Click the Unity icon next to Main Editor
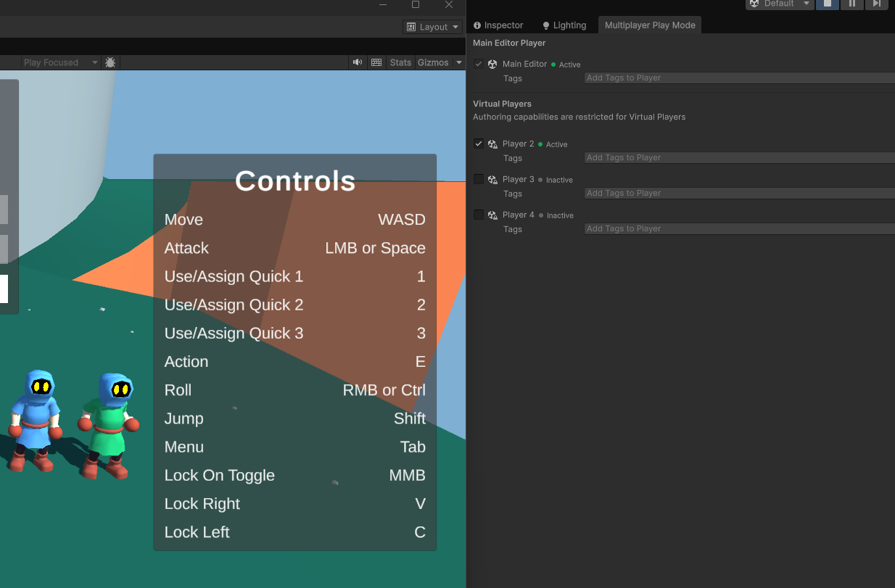The image size is (895, 588). (492, 64)
